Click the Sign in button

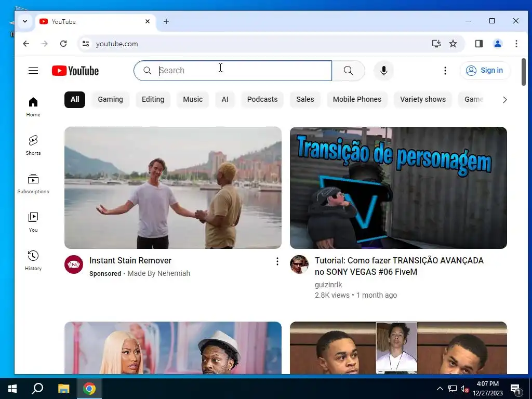point(485,71)
